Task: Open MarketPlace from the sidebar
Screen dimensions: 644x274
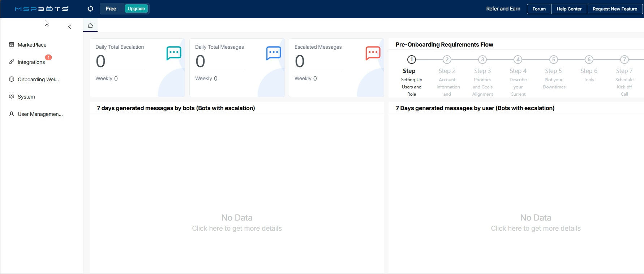Action: click(32, 45)
